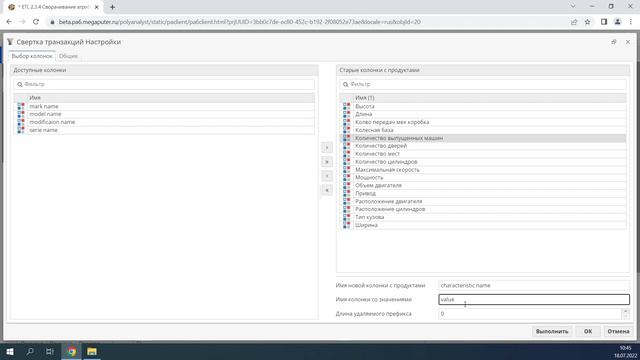This screenshot has width=640, height=360.
Task: Click the column type icon beside 'mark name'
Action: pyautogui.click(x=21, y=106)
